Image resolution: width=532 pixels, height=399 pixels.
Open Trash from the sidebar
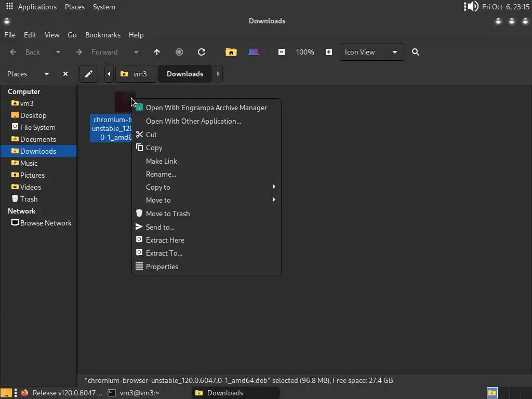38,199
